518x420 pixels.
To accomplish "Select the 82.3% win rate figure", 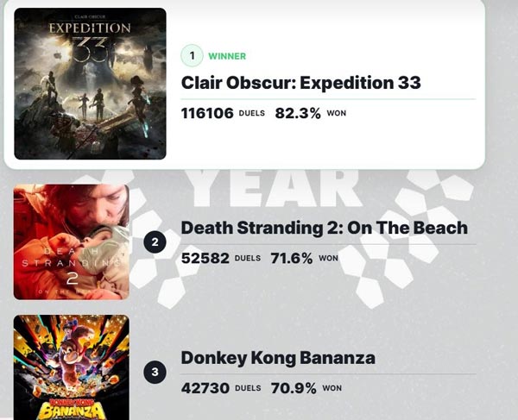I will 298,113.
